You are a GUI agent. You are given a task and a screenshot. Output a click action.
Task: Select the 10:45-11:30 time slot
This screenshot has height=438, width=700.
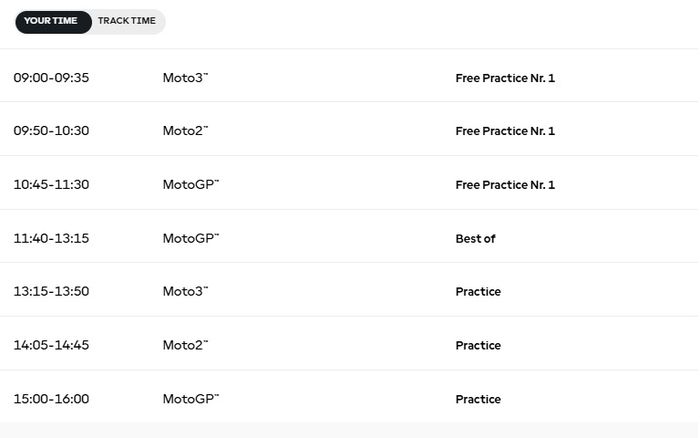click(x=51, y=185)
